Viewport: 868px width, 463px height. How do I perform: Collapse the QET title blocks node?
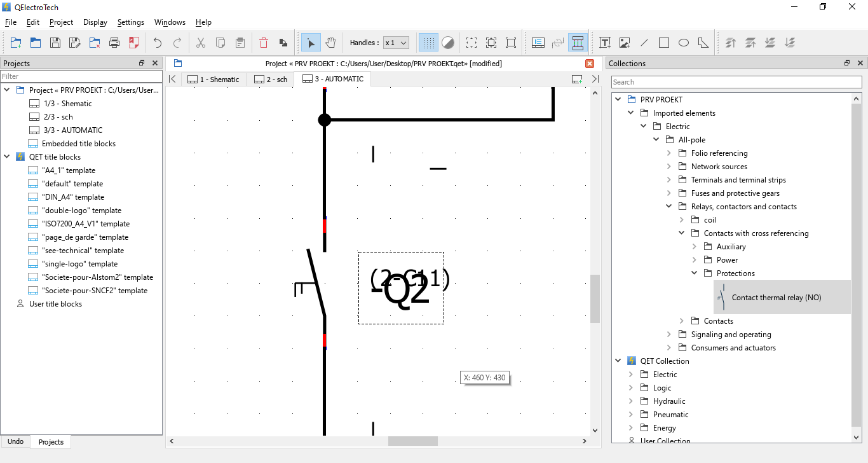point(7,157)
